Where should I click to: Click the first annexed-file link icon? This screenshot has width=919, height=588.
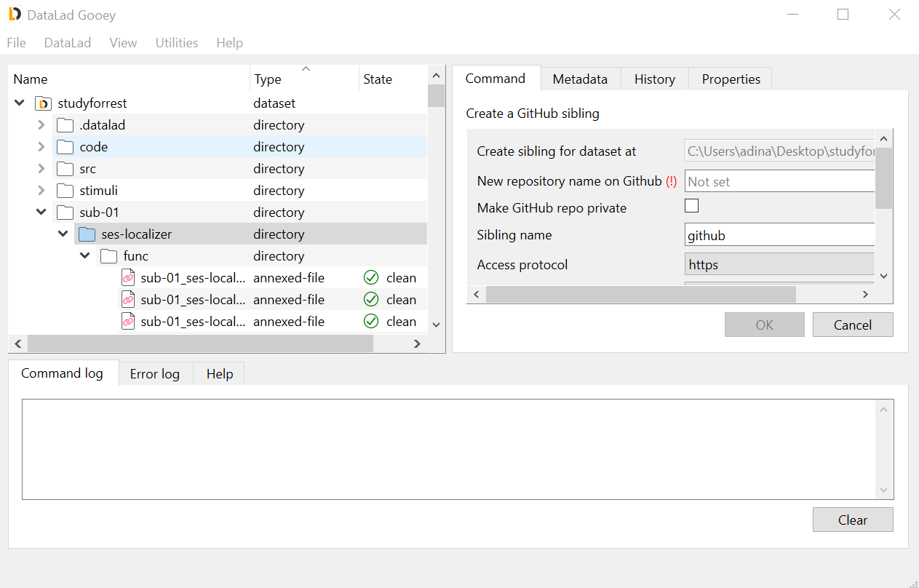(128, 278)
